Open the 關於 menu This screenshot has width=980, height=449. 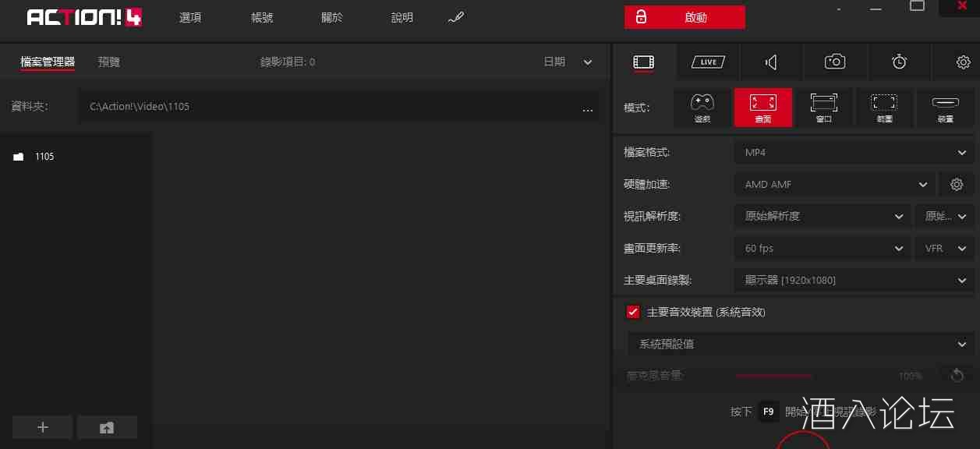click(x=332, y=17)
